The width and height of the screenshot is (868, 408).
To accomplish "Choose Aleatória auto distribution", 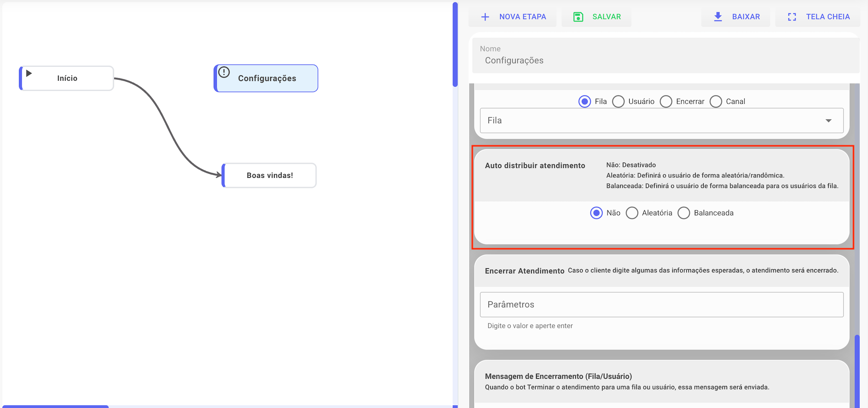I will click(x=632, y=213).
